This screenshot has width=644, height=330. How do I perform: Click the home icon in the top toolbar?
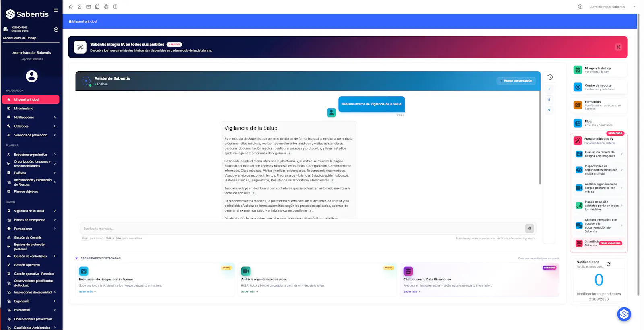(71, 7)
